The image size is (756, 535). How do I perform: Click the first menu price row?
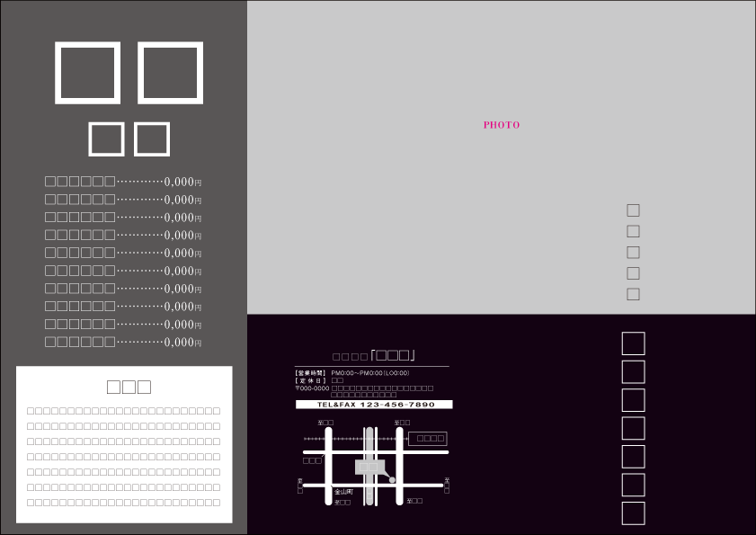124,182
